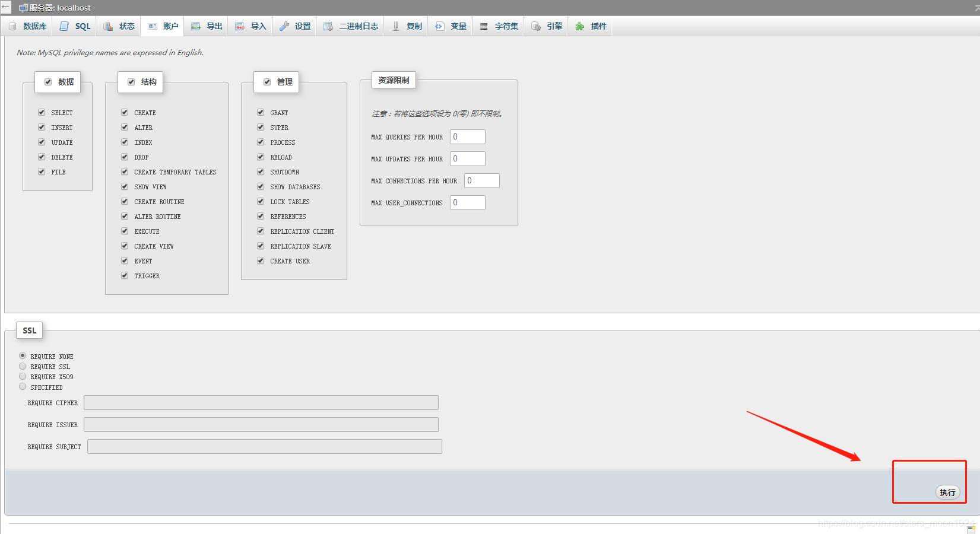Image resolution: width=980 pixels, height=534 pixels.
Task: Uncheck the CREATE USER privilege
Action: (x=261, y=260)
